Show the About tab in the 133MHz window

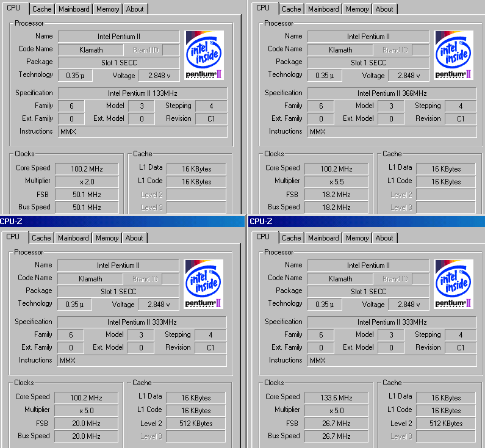pos(135,9)
